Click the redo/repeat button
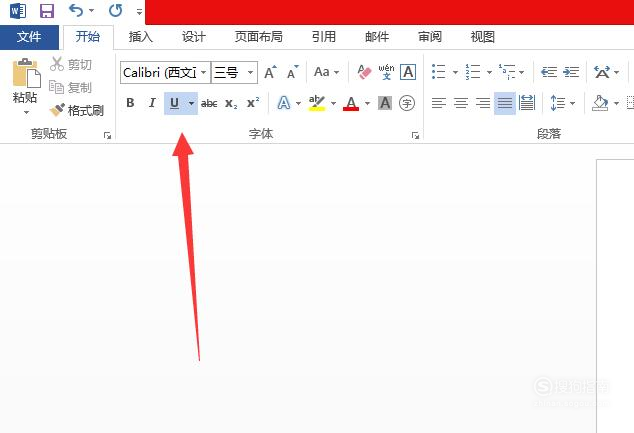Screen dimensions: 634x433 116,10
